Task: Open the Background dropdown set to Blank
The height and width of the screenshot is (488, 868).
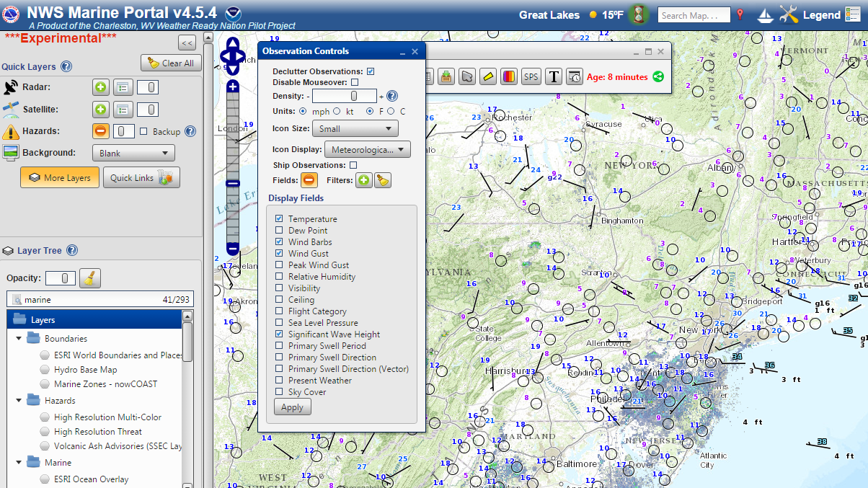Action: pyautogui.click(x=133, y=153)
